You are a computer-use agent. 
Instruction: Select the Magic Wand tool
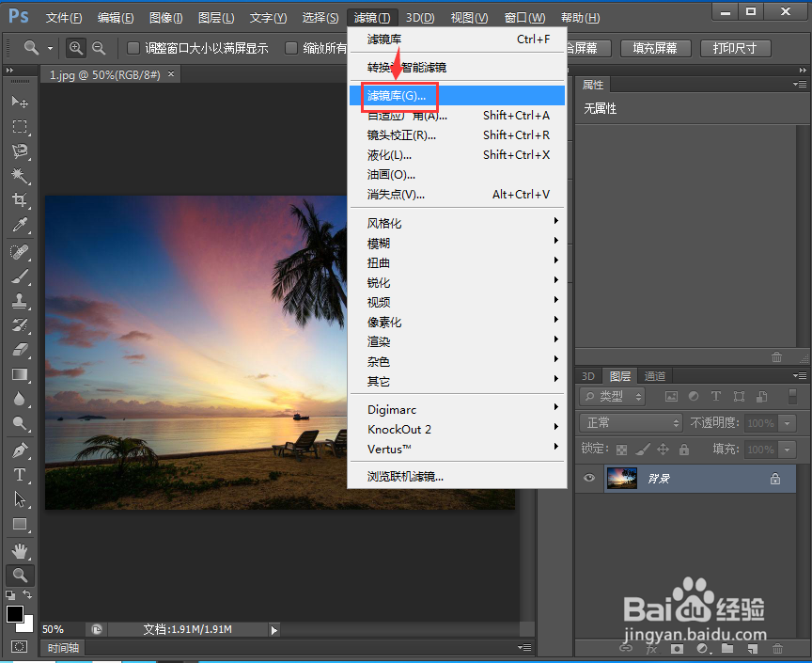point(20,176)
